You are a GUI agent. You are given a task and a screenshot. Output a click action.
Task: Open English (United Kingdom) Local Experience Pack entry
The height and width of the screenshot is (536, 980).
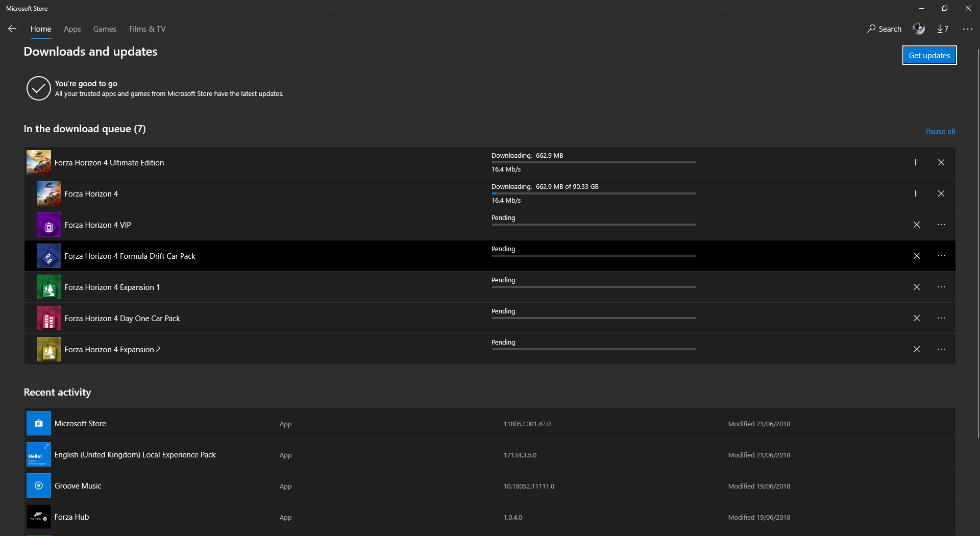coord(489,454)
